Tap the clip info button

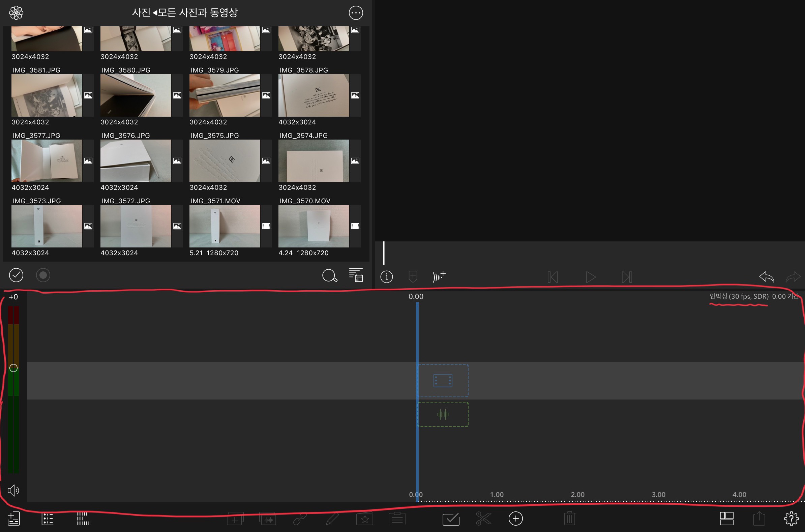point(386,276)
